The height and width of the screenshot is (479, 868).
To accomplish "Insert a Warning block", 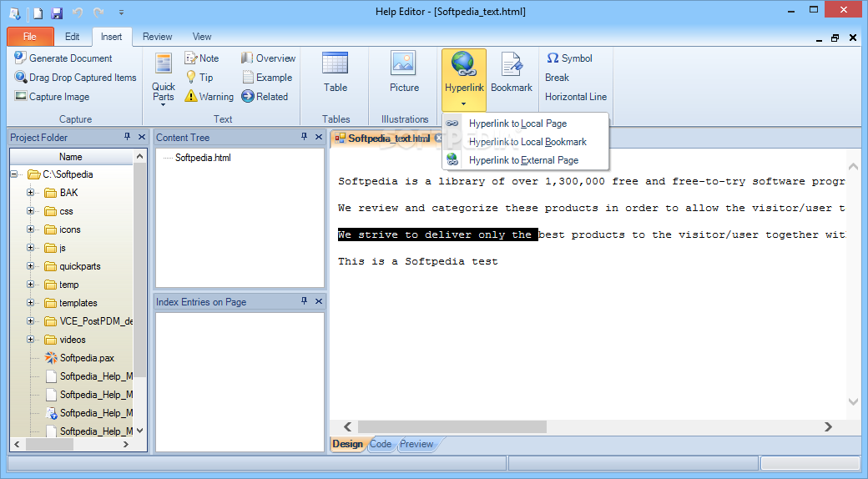I will 209,96.
